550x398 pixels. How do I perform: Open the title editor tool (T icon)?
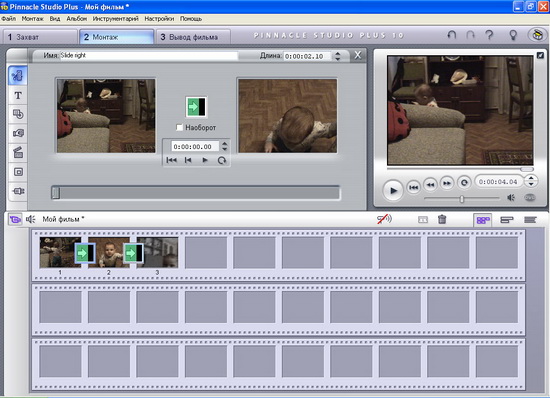click(18, 95)
